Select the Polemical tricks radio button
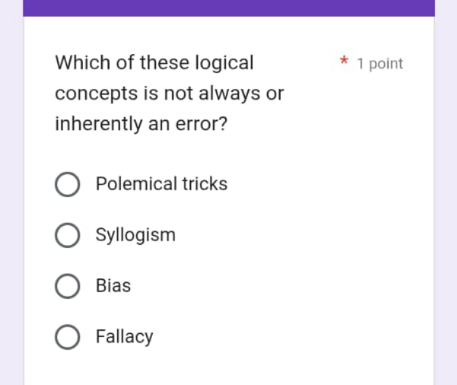This screenshot has height=385, width=457. [x=67, y=184]
